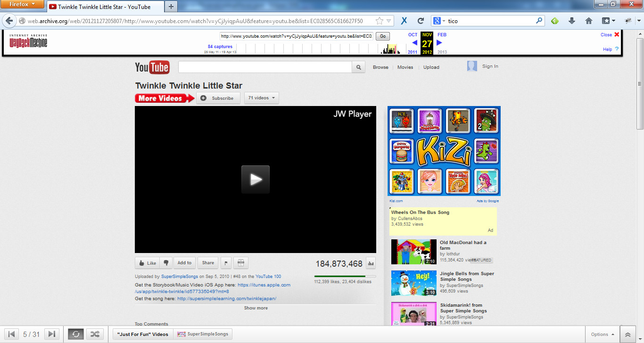Open Google search engine dropdown
The width and height of the screenshot is (644, 343).
[x=439, y=21]
